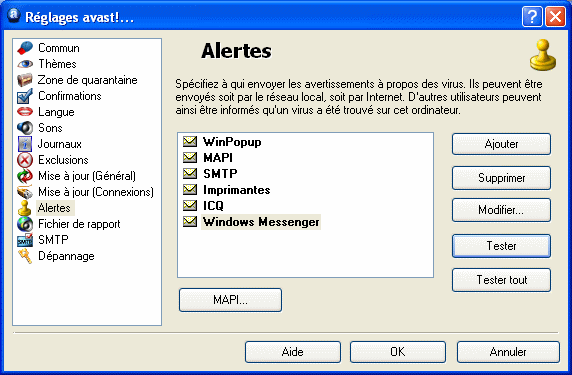Image resolution: width=572 pixels, height=375 pixels.
Task: Click the Fichier de rapport globe icon
Action: 25,224
